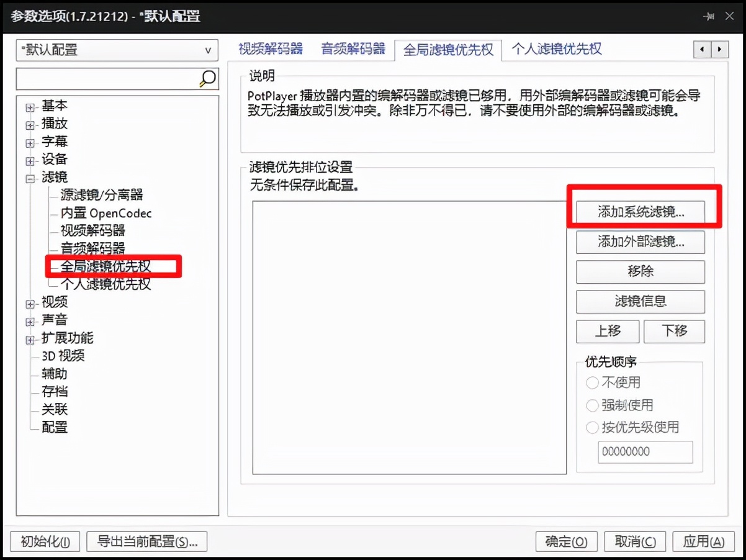746x560 pixels.
Task: Click the 添加外部滤镜 button
Action: click(640, 242)
